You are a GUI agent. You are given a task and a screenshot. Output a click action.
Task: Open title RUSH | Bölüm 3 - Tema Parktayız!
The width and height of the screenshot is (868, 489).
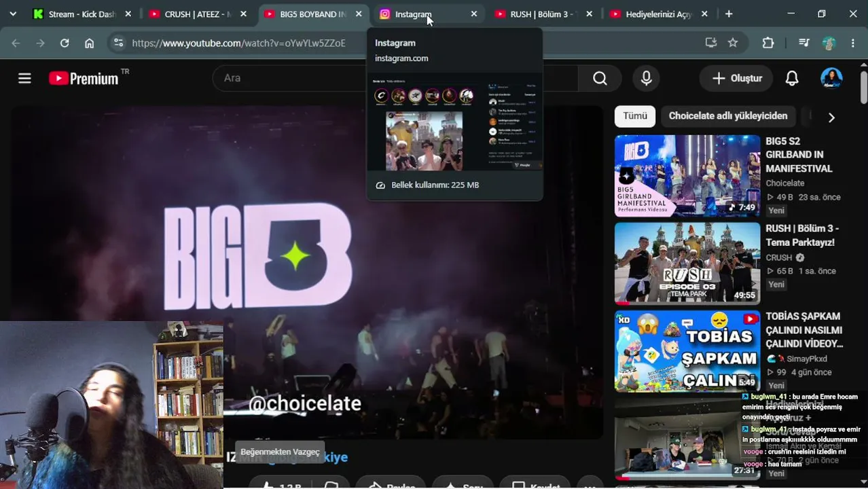coord(802,236)
